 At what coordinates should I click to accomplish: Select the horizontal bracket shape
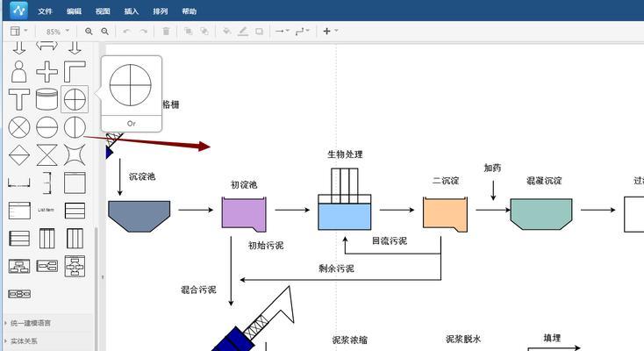[x=19, y=183]
